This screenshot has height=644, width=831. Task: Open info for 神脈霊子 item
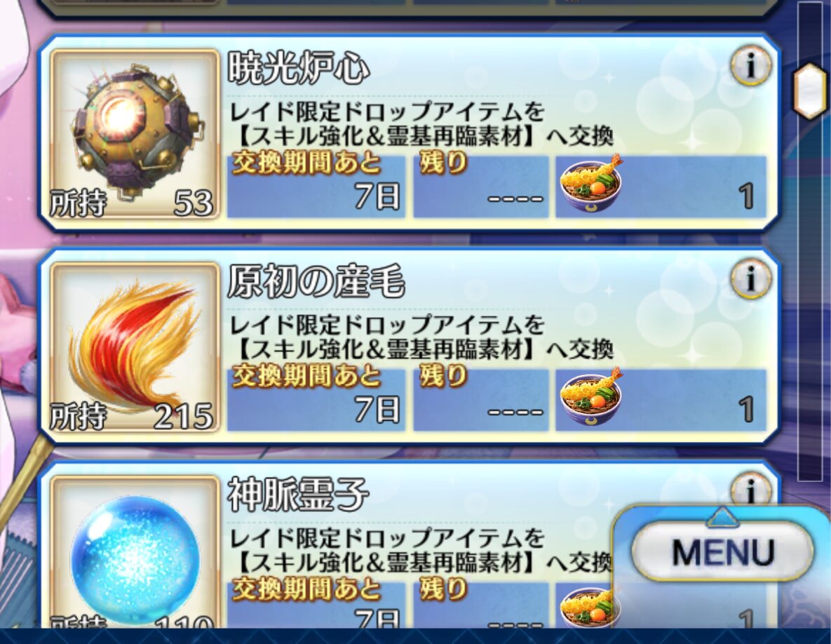750,490
